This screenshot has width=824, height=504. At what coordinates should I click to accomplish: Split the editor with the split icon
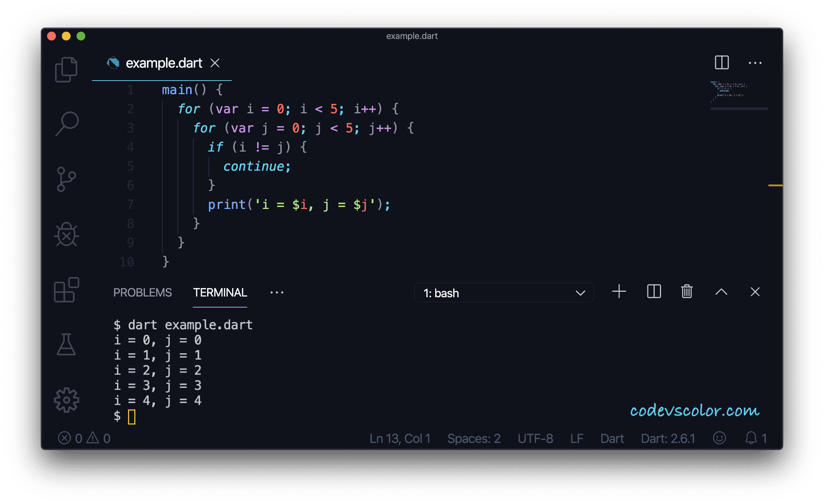point(721,63)
